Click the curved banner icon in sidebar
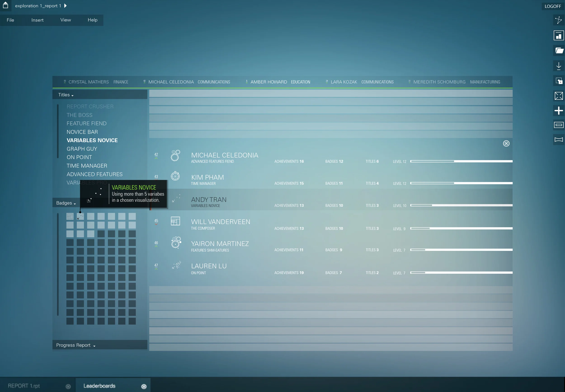This screenshot has width=565, height=392. 559,140
